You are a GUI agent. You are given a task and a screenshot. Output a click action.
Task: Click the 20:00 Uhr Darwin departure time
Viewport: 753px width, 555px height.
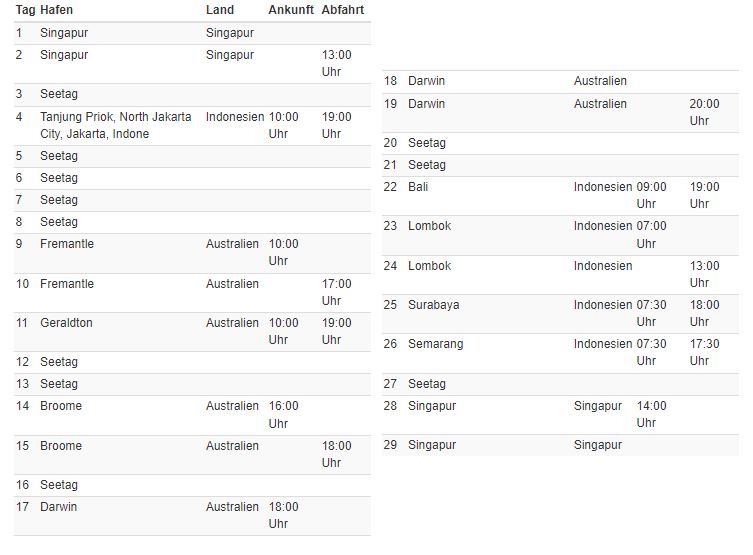coord(704,112)
